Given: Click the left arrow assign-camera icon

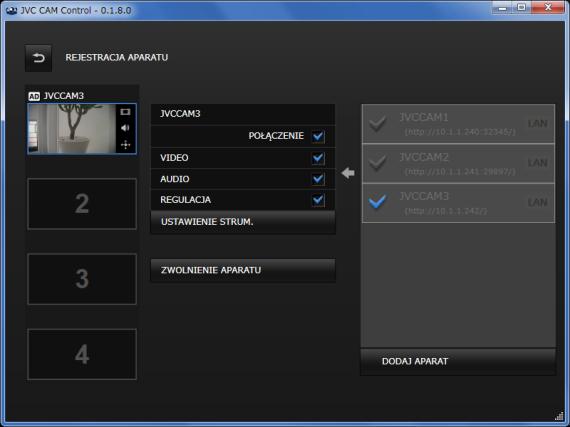Looking at the screenshot, I should pyautogui.click(x=348, y=173).
